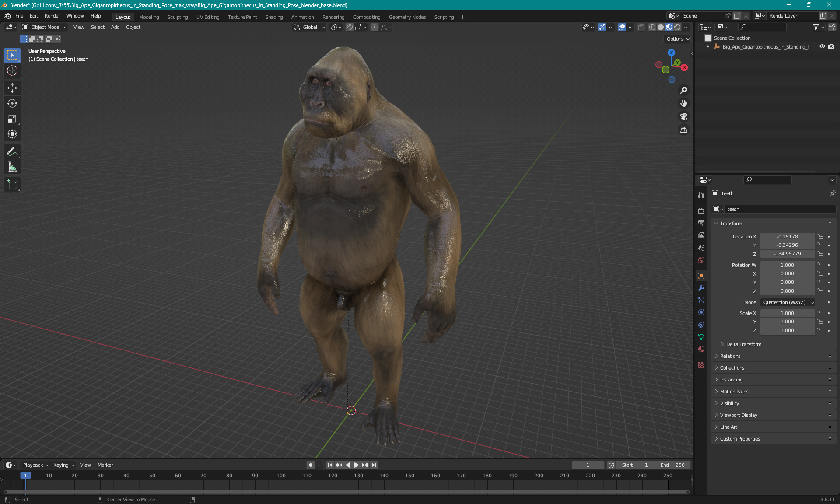
Task: Toggle snapping magnet
Action: pyautogui.click(x=349, y=27)
